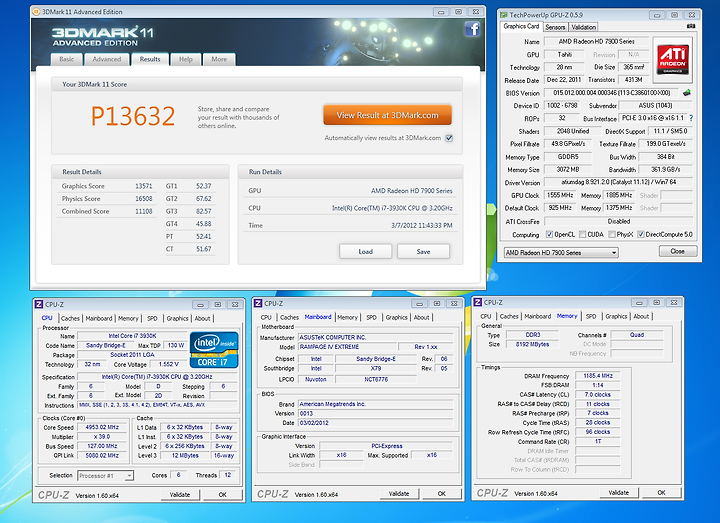The height and width of the screenshot is (523, 720).
Task: Switch to the Basic tab in 3DMark
Action: click(67, 59)
